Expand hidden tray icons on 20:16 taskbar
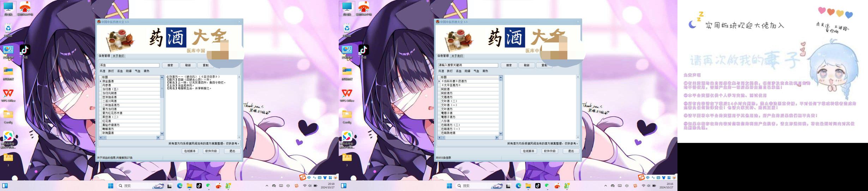Screen dimensions: 868x191 [x=605, y=186]
